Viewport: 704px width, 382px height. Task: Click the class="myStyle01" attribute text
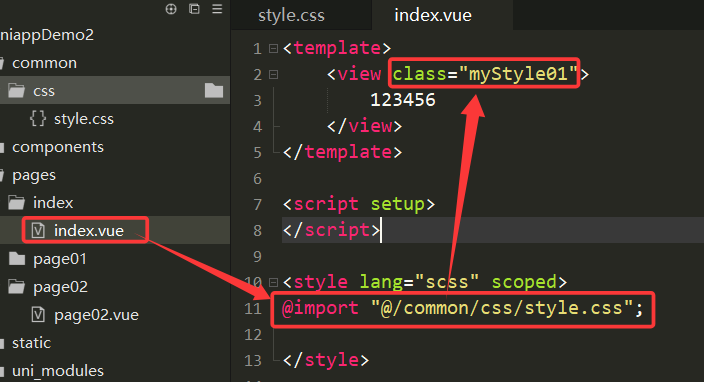tap(484, 74)
